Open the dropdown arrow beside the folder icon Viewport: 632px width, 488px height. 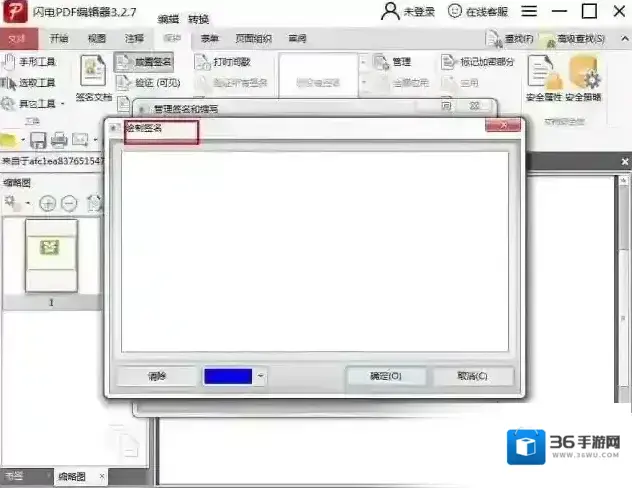(x=23, y=140)
